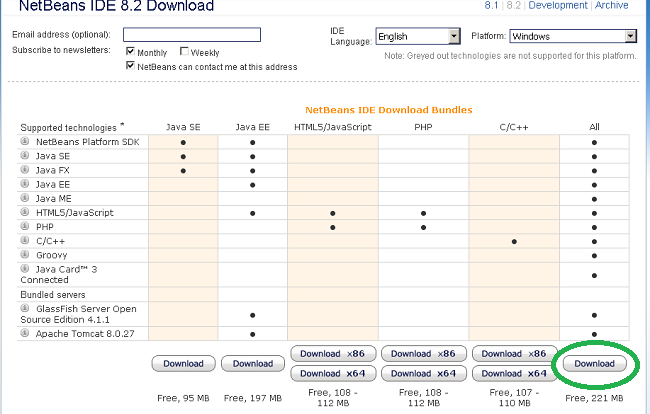
Task: Click the info icon beside GlassFish Server
Action: click(x=25, y=308)
